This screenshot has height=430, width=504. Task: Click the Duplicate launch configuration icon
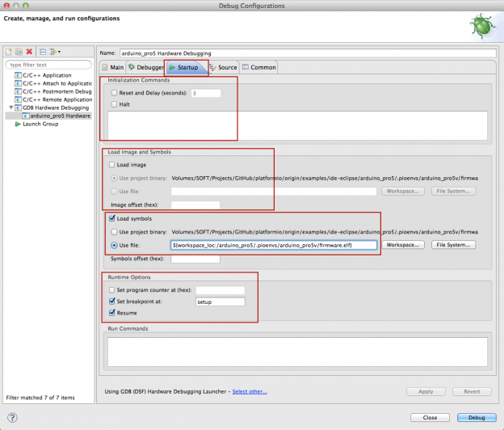click(x=19, y=52)
